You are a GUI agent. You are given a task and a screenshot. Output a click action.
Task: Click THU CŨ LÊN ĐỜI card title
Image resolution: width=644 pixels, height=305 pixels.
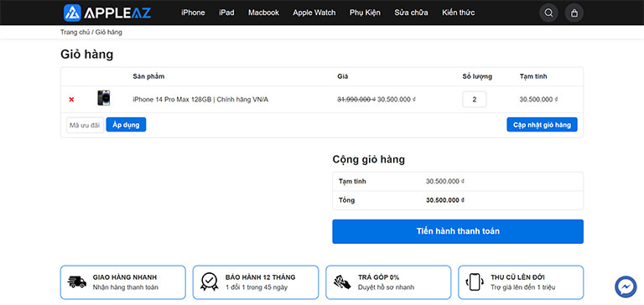518,277
